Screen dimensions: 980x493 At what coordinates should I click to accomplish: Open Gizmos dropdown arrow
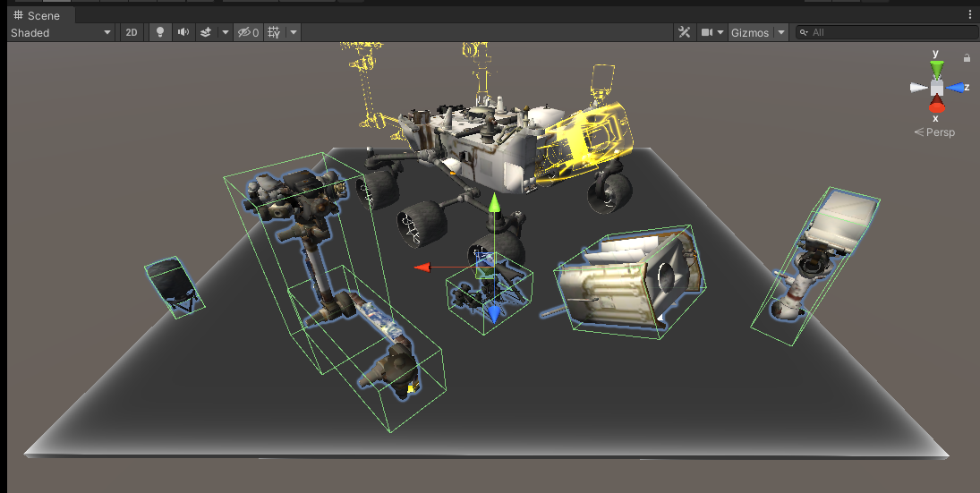780,32
